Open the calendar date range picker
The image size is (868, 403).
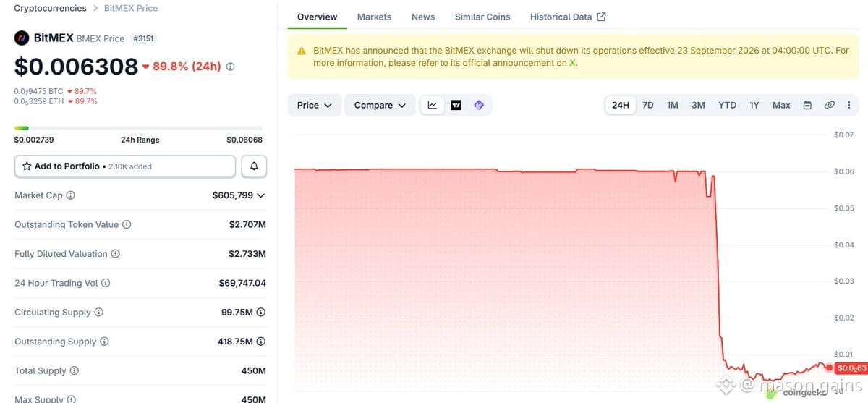[807, 105]
